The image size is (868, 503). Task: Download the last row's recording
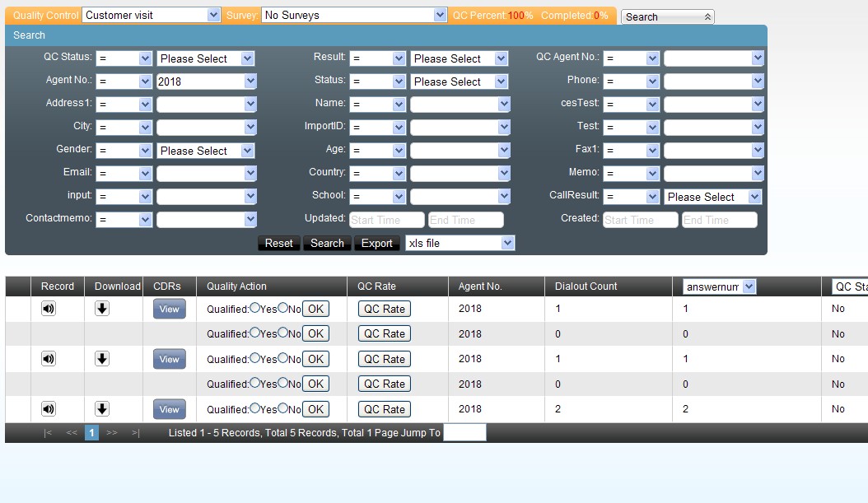tap(102, 409)
